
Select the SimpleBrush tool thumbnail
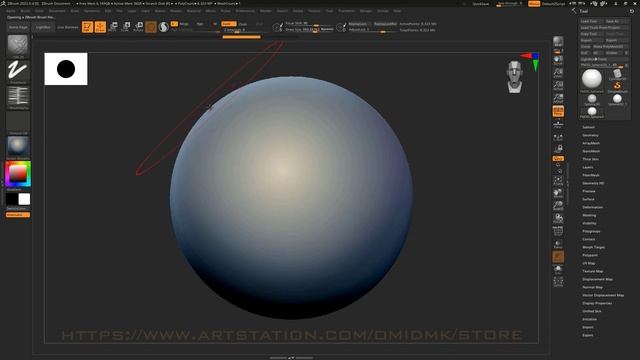[617, 87]
